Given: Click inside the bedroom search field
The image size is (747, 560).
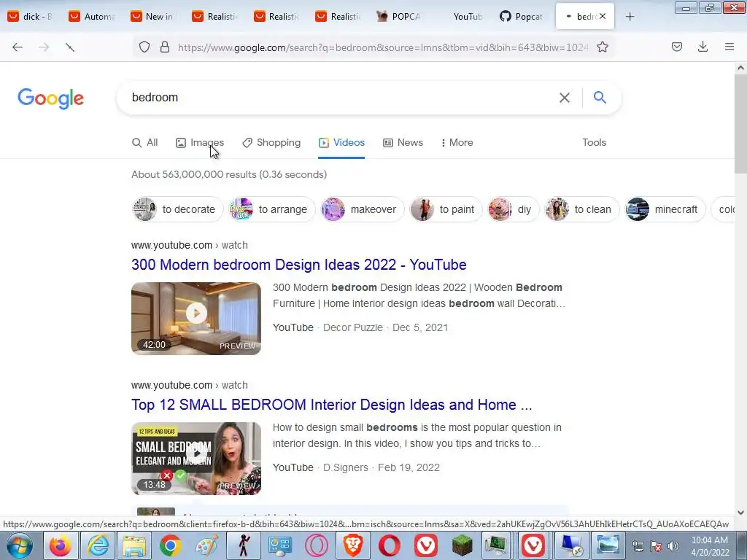Looking at the screenshot, I should coord(333,98).
